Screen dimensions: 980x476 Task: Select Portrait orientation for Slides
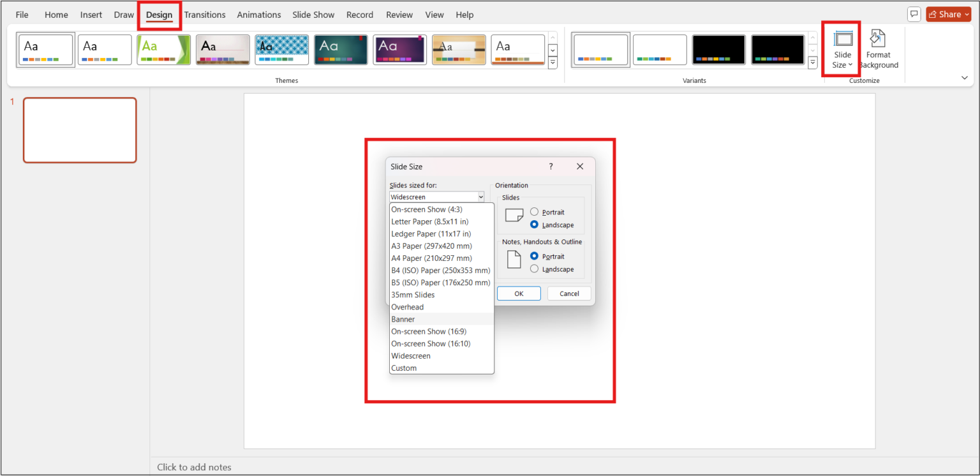point(534,212)
